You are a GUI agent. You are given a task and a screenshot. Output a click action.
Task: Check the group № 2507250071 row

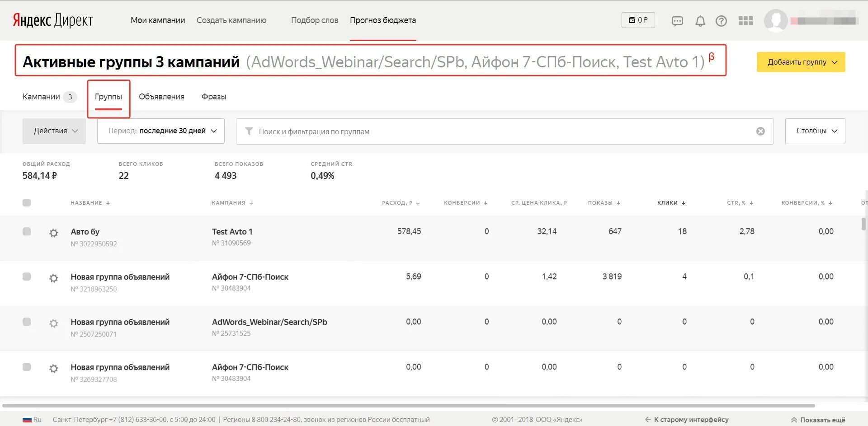pos(27,322)
